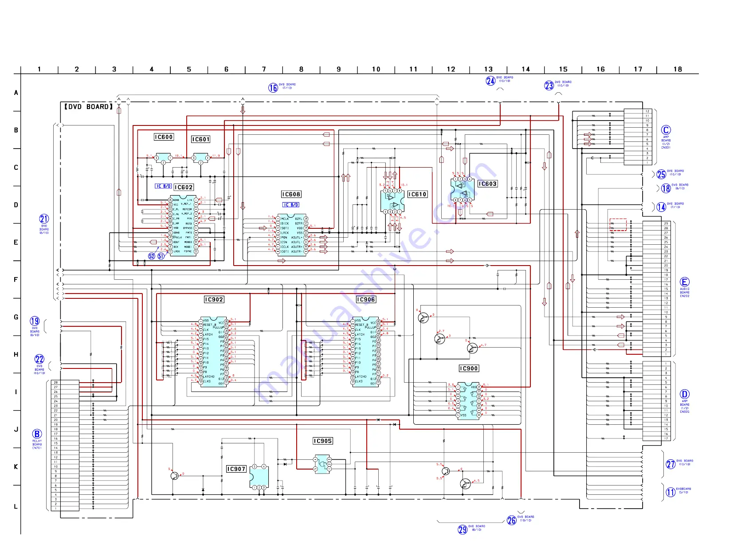Select the IC902 chip label
The height and width of the screenshot is (560, 745).
(214, 299)
